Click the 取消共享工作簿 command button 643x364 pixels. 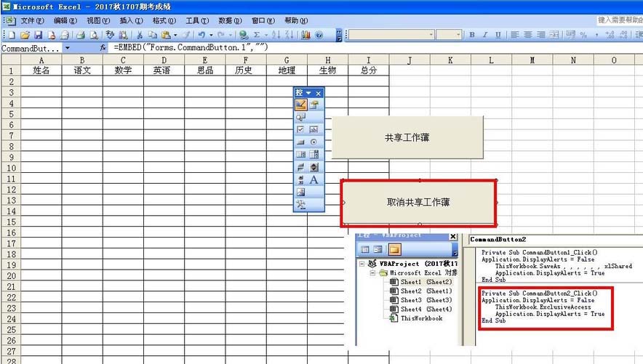(x=418, y=202)
